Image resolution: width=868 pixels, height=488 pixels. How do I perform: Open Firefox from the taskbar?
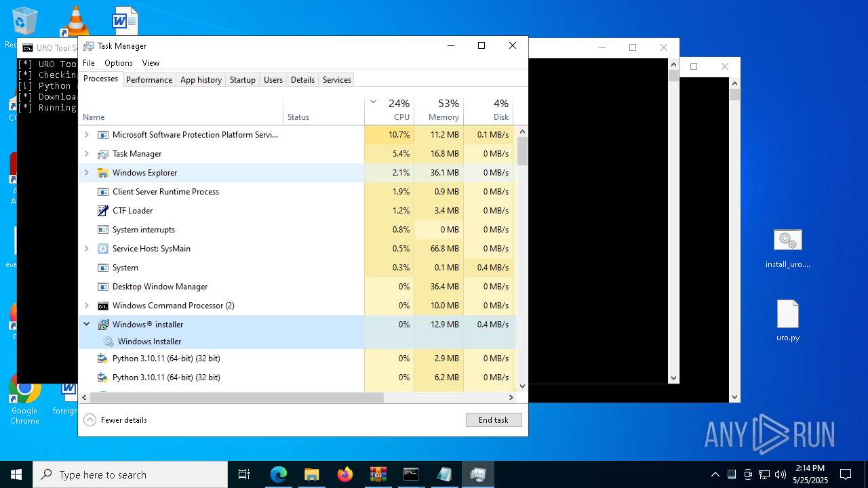tap(345, 474)
